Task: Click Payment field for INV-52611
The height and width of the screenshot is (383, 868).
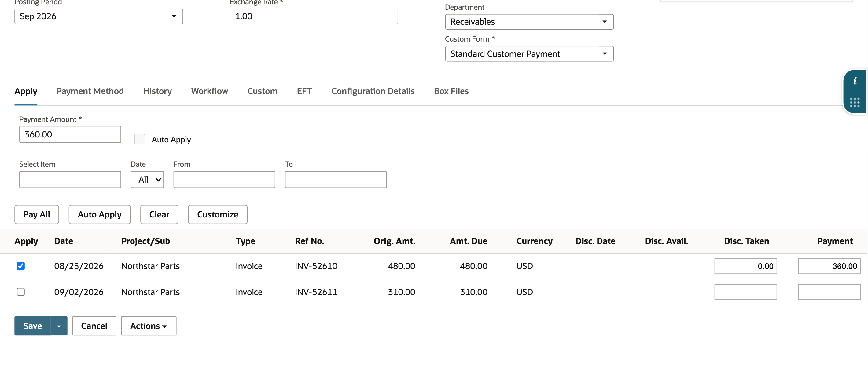Action: [829, 292]
